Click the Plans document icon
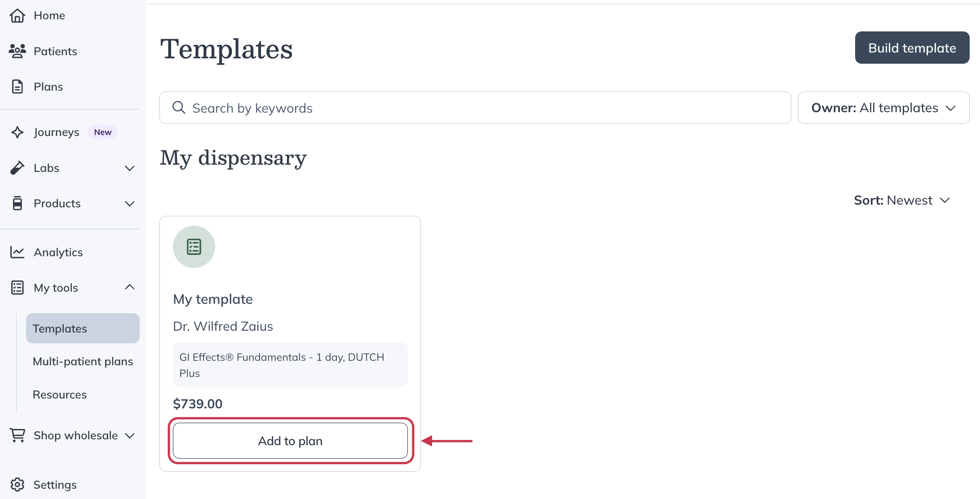Image resolution: width=980 pixels, height=499 pixels. click(18, 86)
